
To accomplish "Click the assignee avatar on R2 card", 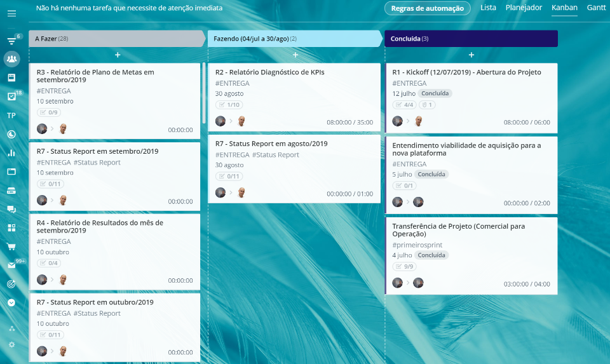I will point(241,121).
